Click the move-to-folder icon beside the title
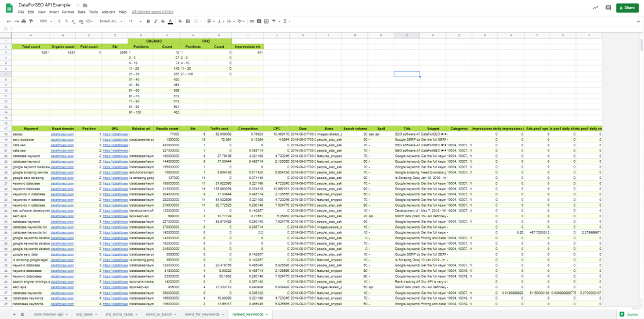644x319 pixels. [85, 5]
